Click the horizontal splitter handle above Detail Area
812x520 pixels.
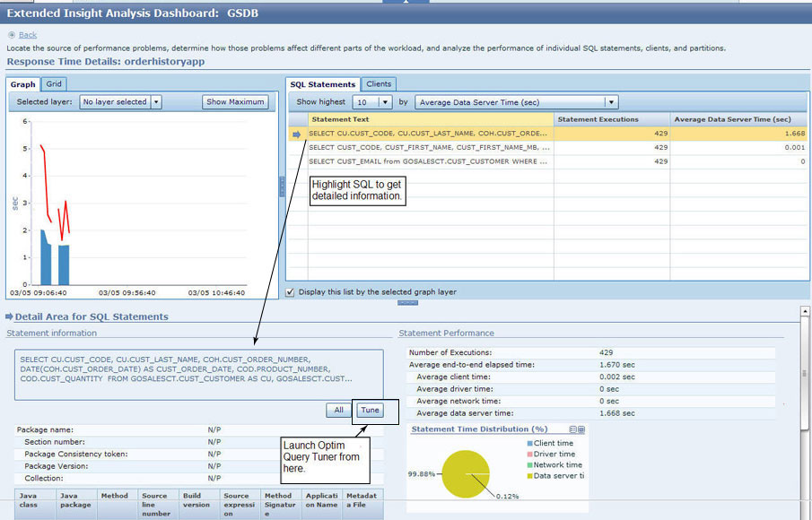(x=406, y=303)
